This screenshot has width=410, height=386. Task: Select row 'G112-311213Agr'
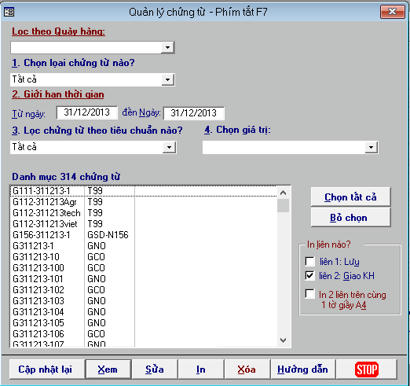[144, 202]
